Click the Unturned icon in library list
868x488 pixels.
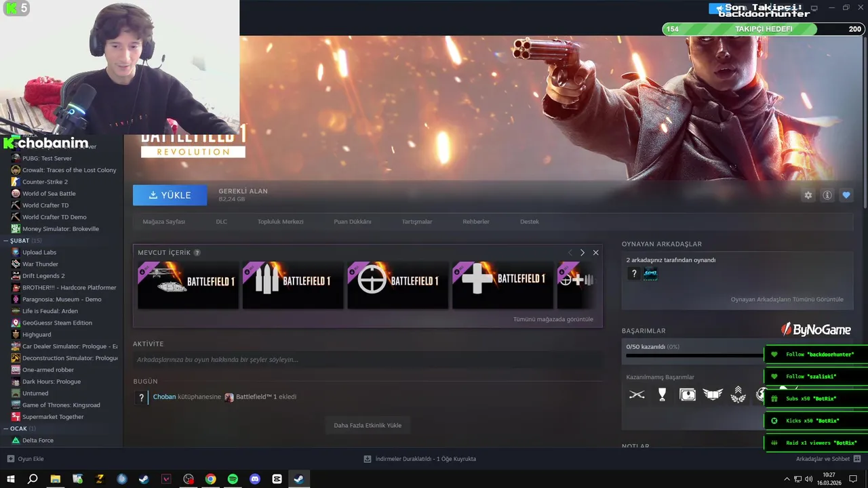[16, 393]
